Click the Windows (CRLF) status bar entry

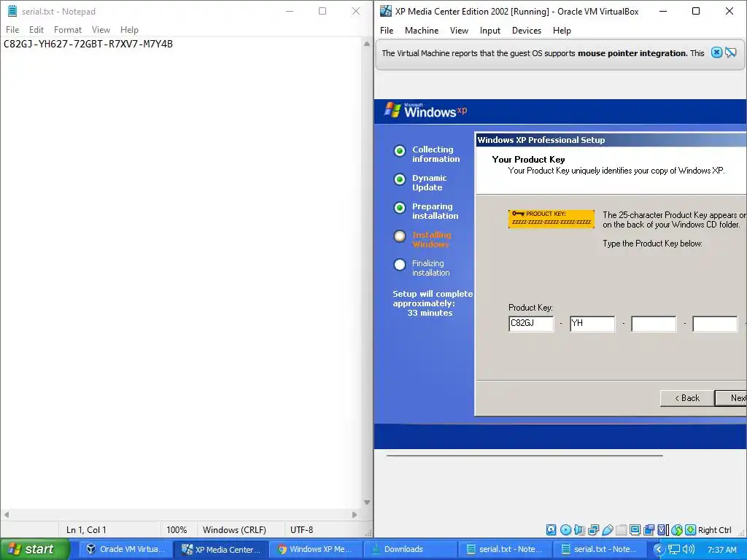point(234,529)
